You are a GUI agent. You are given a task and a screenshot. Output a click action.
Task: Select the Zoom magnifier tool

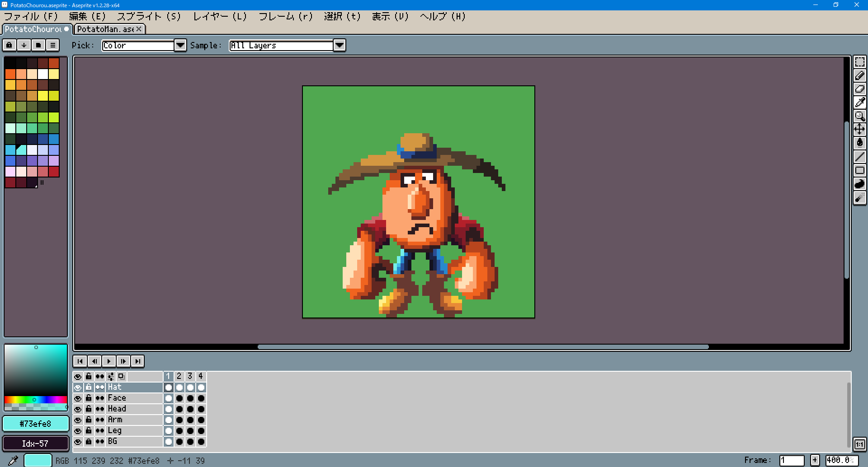coord(859,116)
